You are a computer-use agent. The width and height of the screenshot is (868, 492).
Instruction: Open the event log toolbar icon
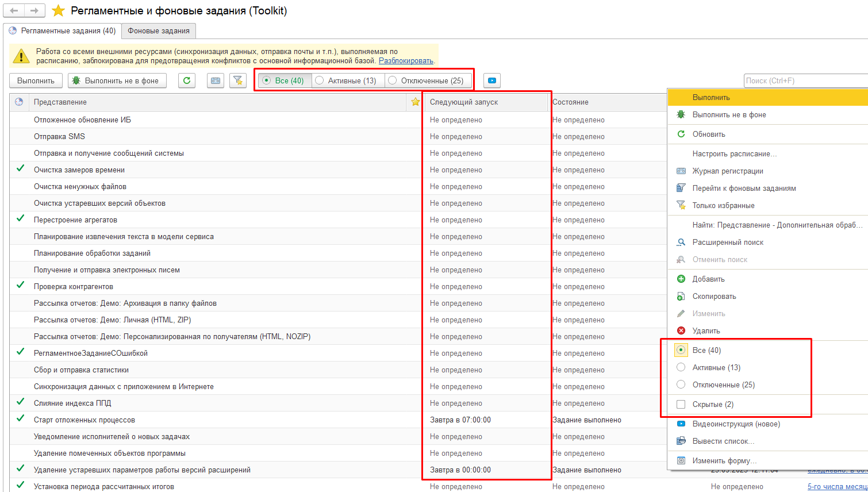(216, 80)
